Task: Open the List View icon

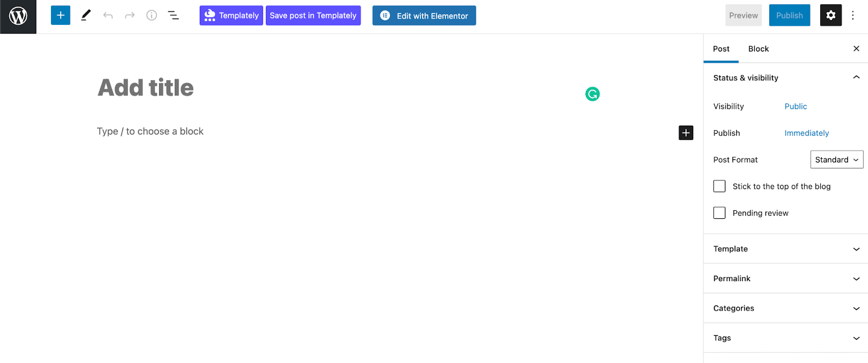Action: click(174, 15)
